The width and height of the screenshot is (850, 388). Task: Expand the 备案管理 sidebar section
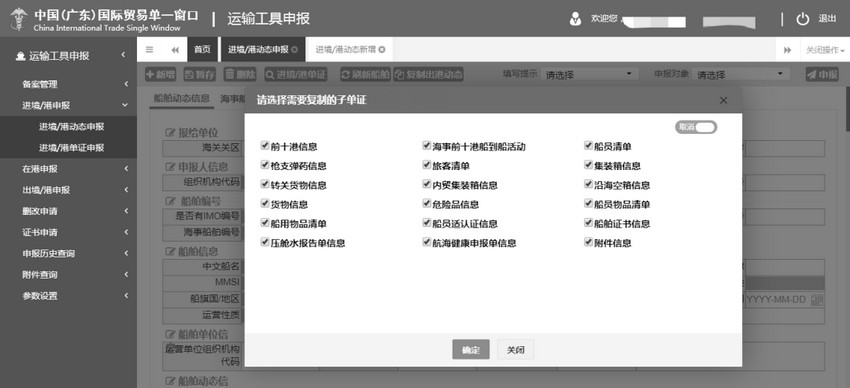pyautogui.click(x=68, y=84)
